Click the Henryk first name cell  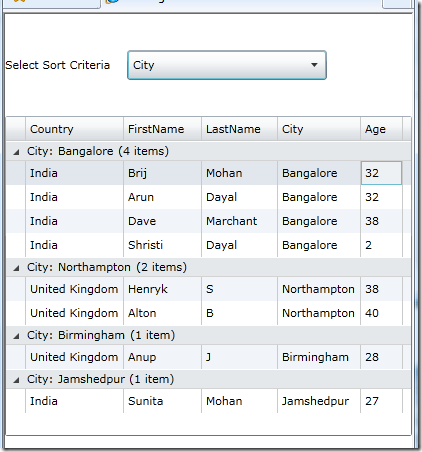(162, 289)
